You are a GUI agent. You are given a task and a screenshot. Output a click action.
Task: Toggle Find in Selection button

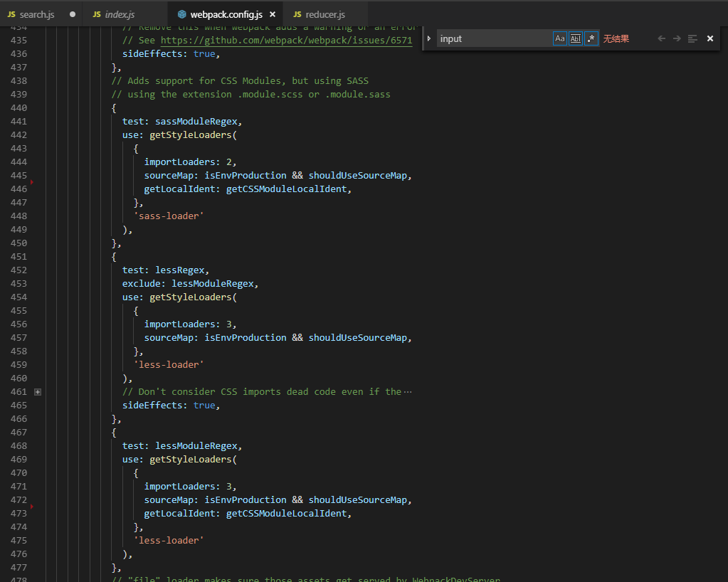click(692, 38)
